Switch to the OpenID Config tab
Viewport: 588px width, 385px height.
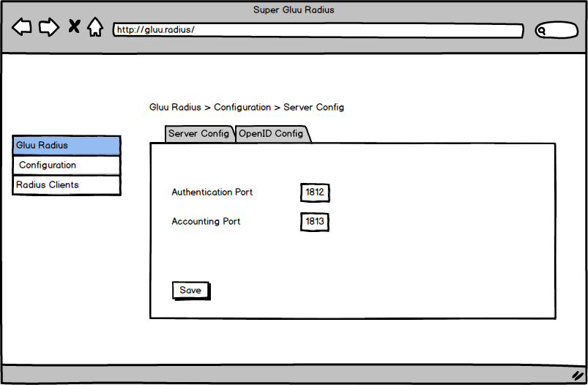[272, 134]
